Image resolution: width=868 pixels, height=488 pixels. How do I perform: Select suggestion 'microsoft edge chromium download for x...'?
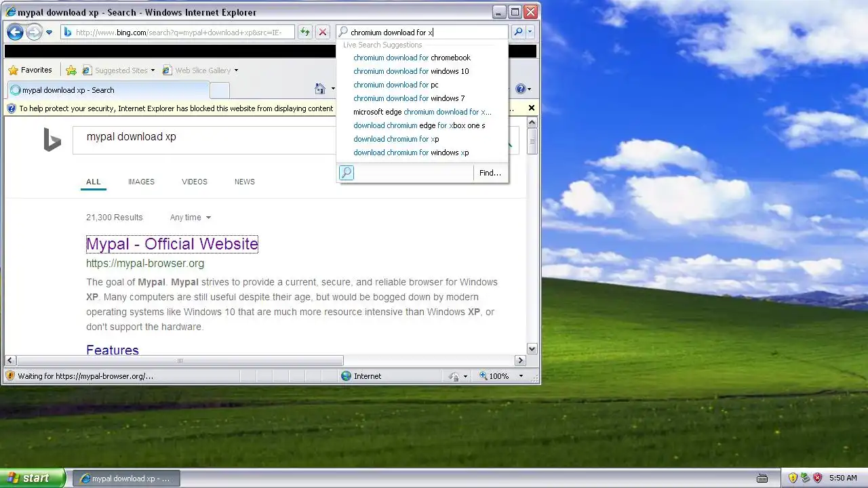[x=422, y=112]
